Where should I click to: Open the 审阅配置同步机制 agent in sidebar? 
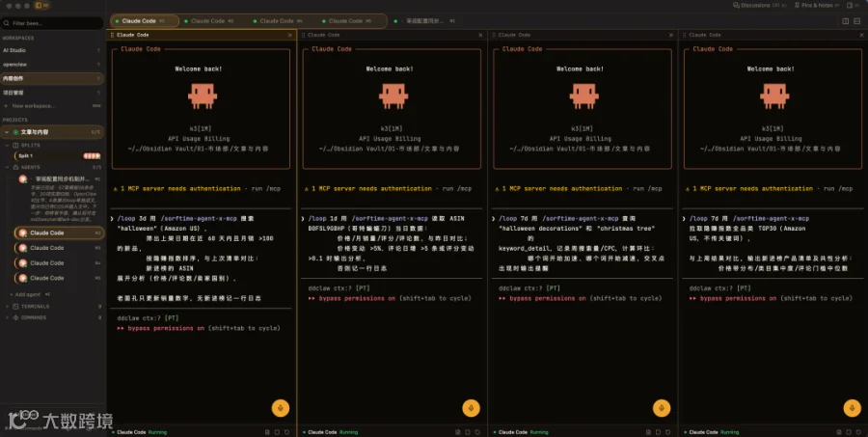click(x=59, y=178)
